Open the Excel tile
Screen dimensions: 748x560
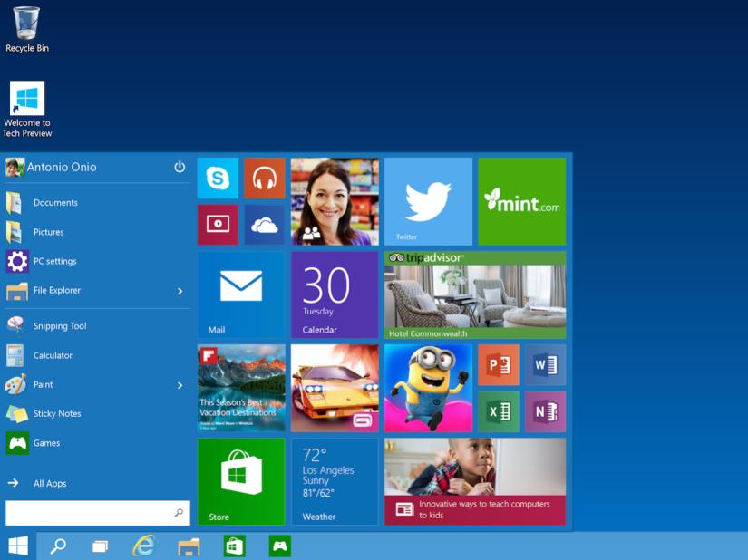tap(499, 410)
